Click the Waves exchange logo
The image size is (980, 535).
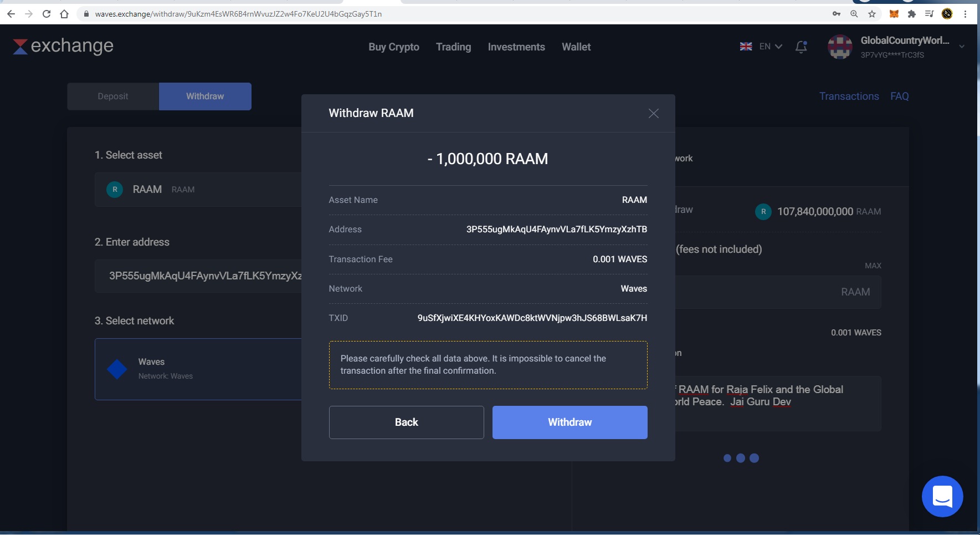[x=63, y=46]
